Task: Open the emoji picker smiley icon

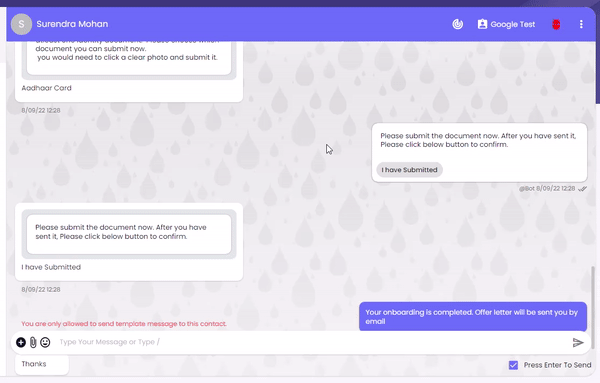Action: coord(45,342)
